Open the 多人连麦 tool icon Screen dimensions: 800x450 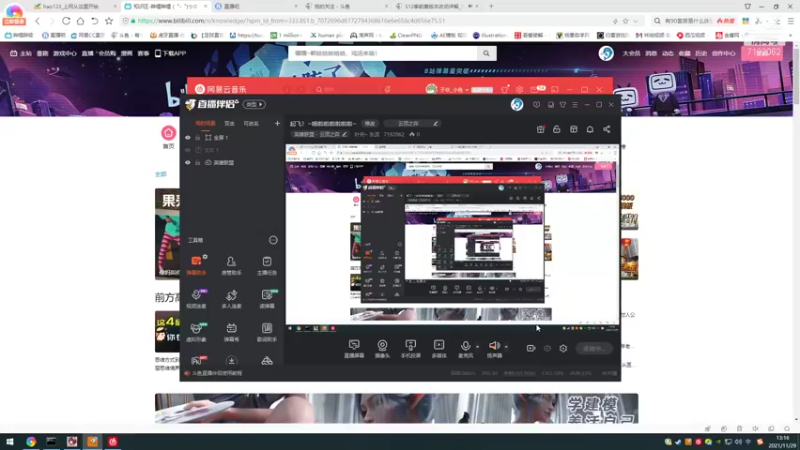click(x=231, y=298)
